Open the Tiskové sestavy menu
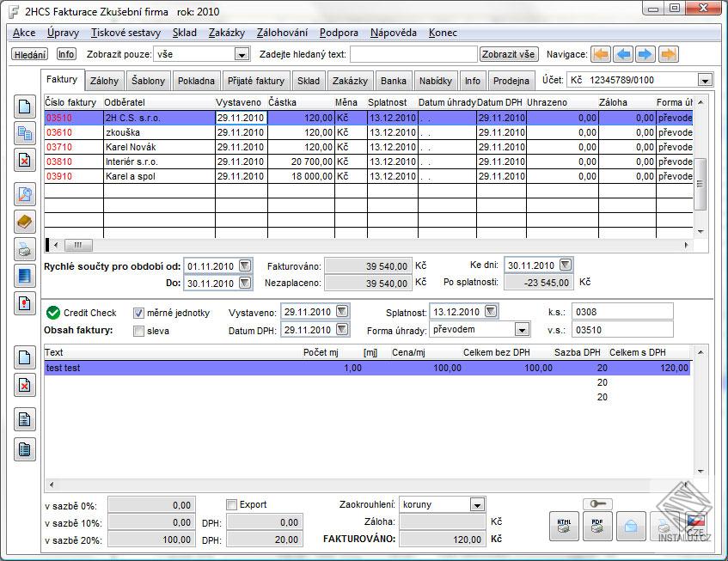Image resolution: width=728 pixels, height=561 pixels. click(x=125, y=33)
